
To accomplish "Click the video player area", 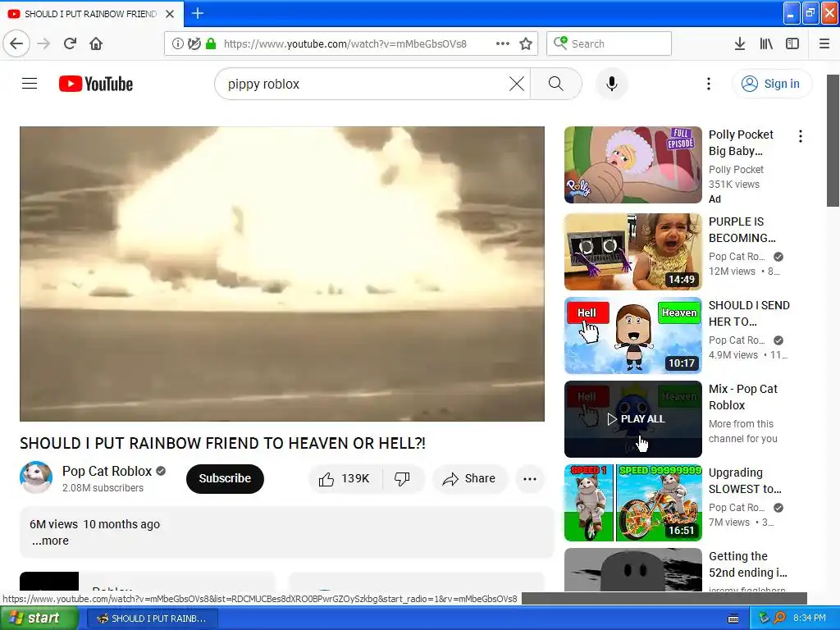I will (282, 274).
